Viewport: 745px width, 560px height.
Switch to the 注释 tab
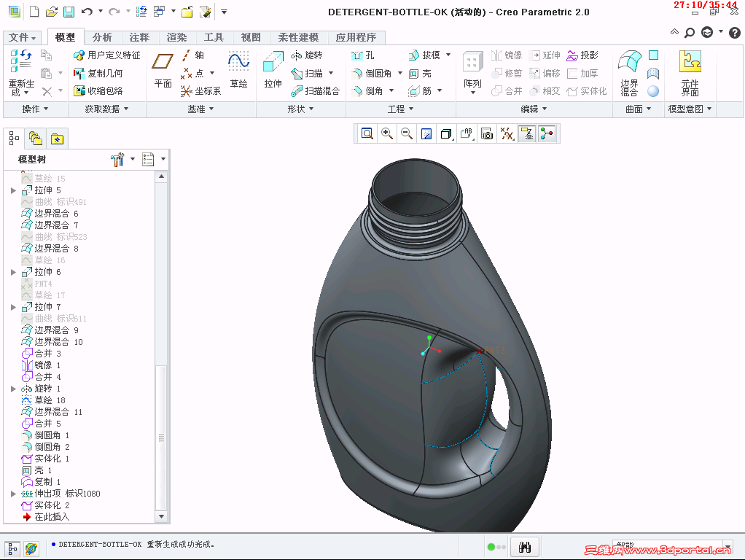coord(139,37)
